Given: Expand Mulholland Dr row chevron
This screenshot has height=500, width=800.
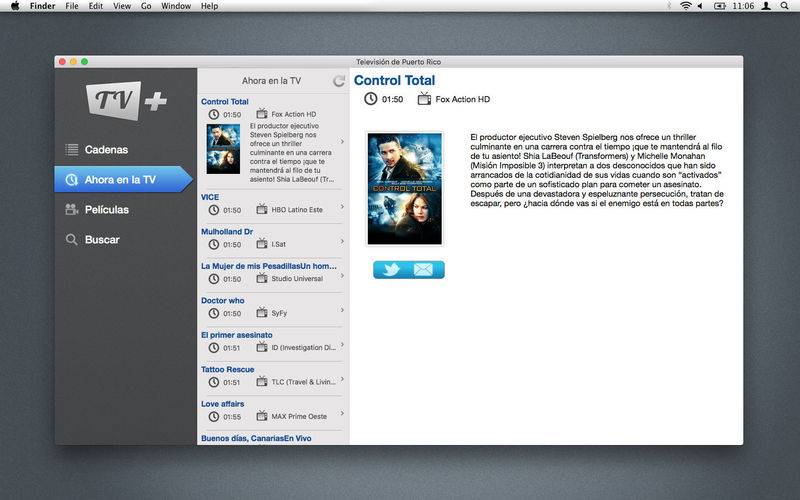Looking at the screenshot, I should pos(342,241).
